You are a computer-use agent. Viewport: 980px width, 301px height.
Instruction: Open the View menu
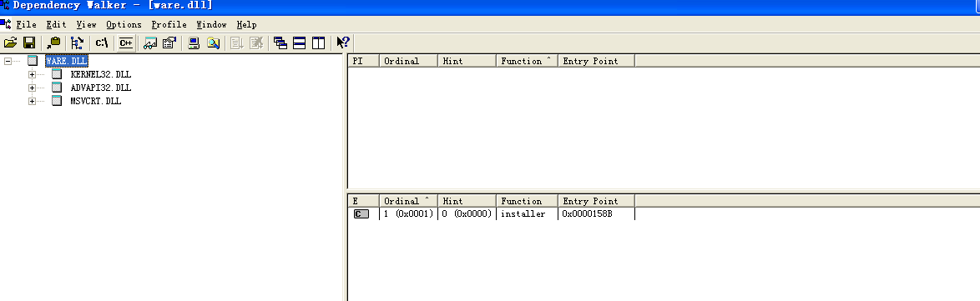click(86, 24)
